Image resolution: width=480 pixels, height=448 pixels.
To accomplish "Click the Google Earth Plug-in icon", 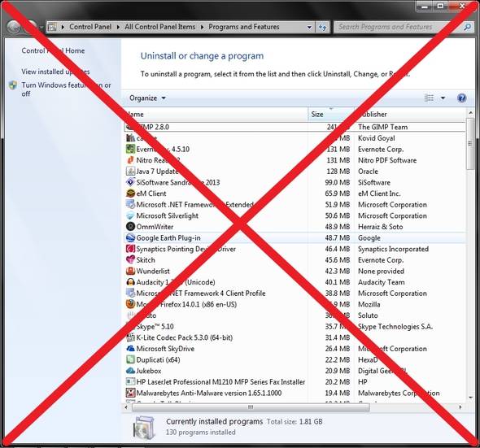I will point(130,237).
